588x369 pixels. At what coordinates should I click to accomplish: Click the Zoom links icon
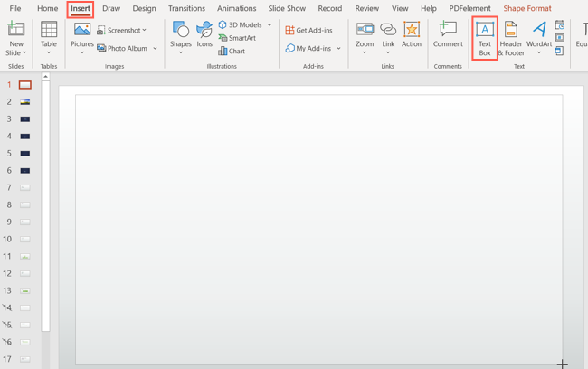[365, 29]
